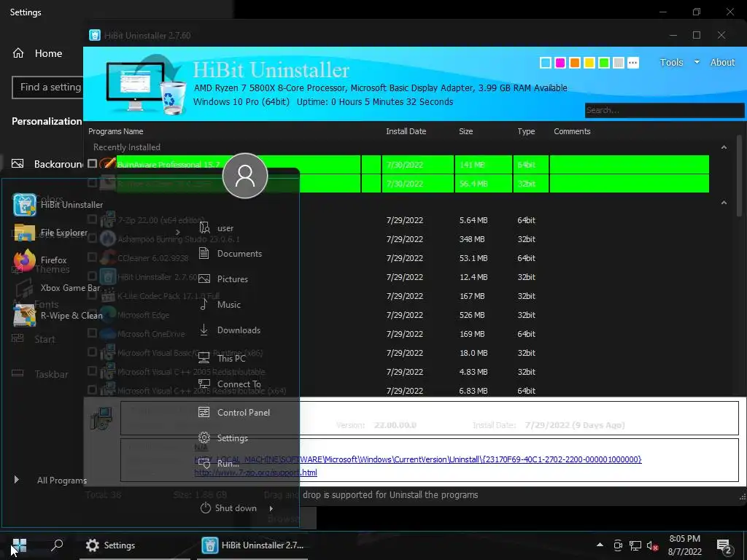Apply the green color theme swatch
The height and width of the screenshot is (560, 747).
tap(603, 63)
